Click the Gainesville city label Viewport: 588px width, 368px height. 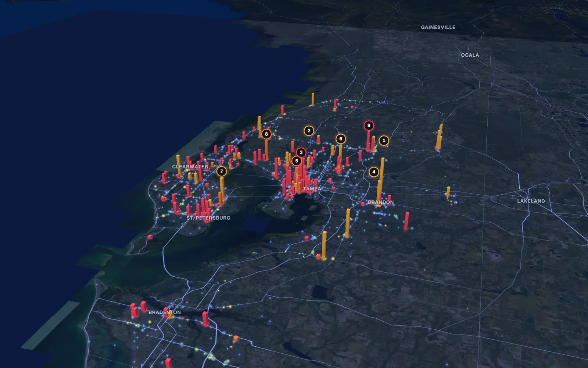click(x=438, y=27)
